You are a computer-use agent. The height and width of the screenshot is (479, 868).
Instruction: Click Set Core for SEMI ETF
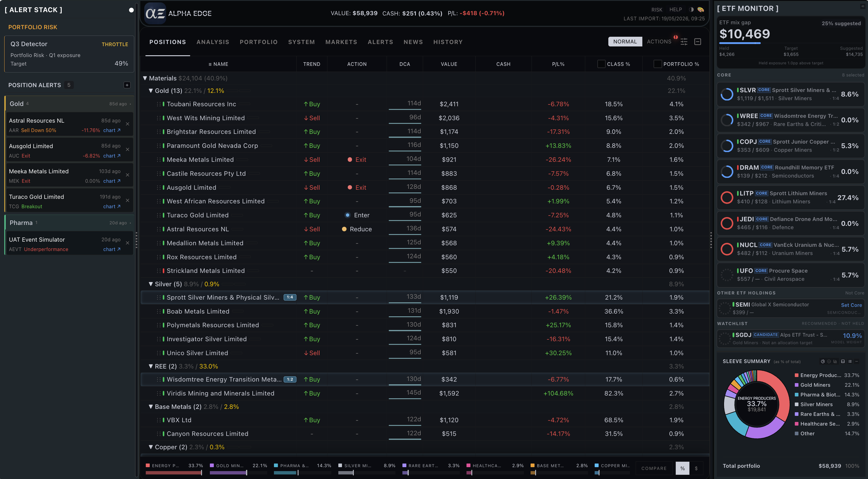(x=851, y=305)
